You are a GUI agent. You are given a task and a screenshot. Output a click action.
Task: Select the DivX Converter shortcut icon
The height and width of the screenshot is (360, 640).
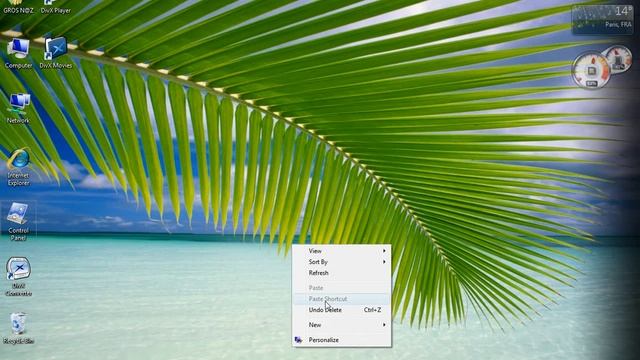(x=18, y=277)
